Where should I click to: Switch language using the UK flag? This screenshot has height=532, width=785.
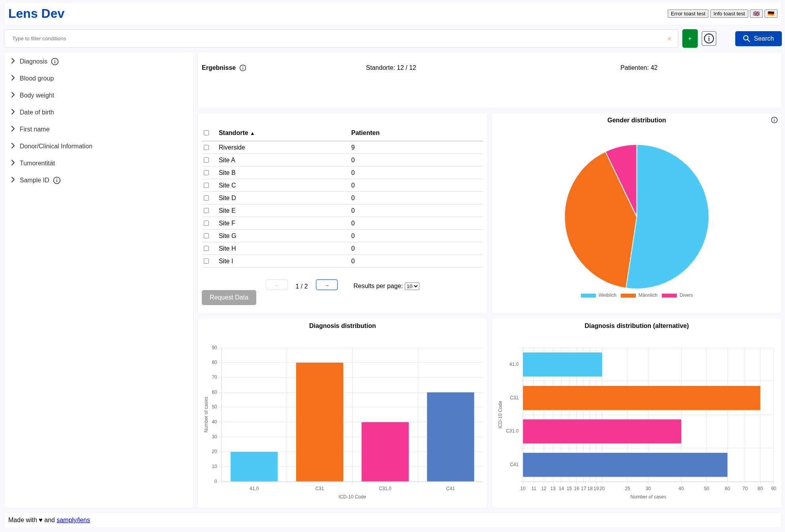[x=756, y=13]
